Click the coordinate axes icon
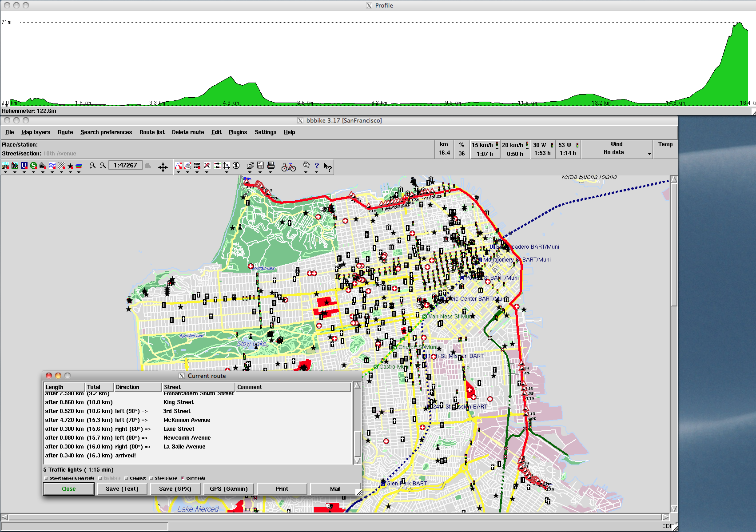 coord(227,166)
